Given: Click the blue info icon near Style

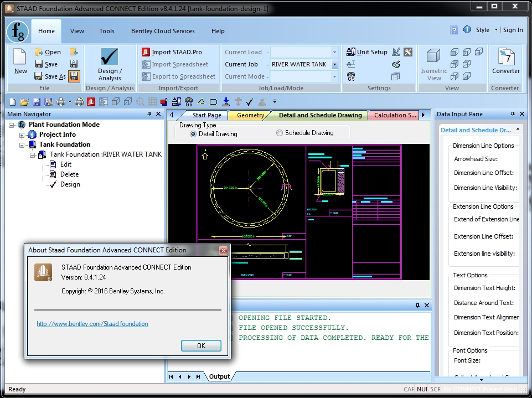Looking at the screenshot, I should pyautogui.click(x=467, y=30).
